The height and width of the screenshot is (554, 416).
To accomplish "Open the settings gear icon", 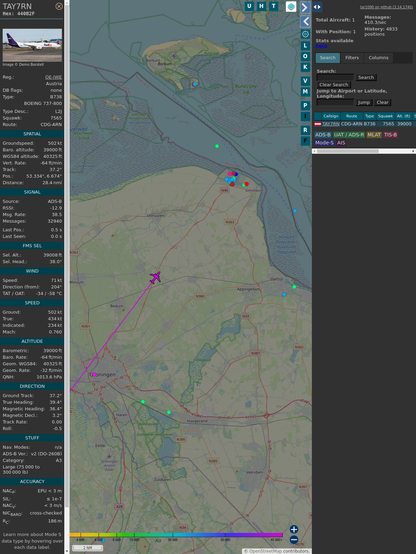I will [305, 34].
